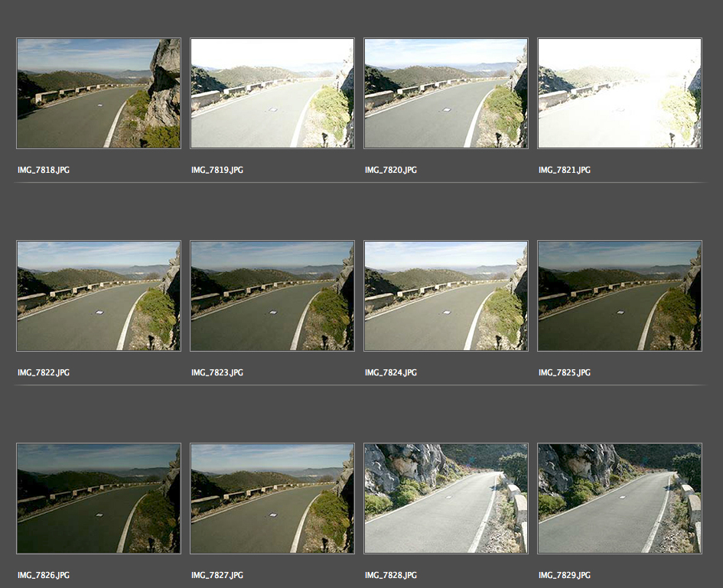
Task: Pick the IMG_7825.JPG photo thumbnail
Action: point(620,296)
